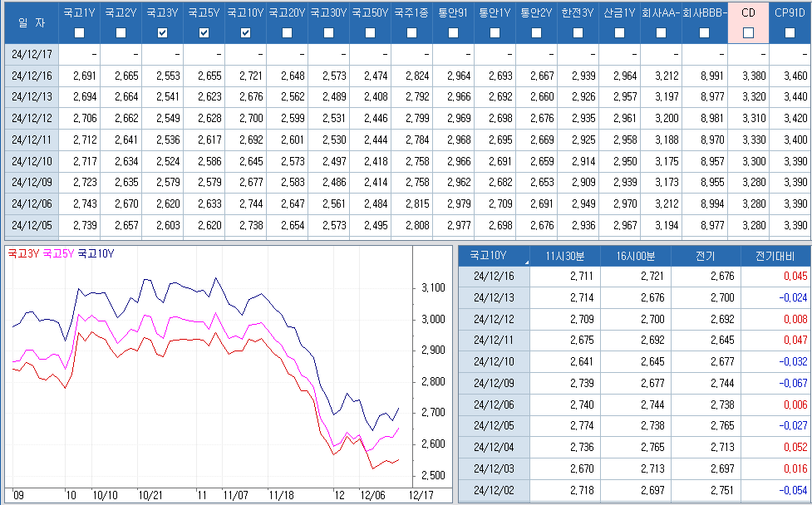
Task: Select the 한전3Y checkbox
Action: [x=578, y=33]
